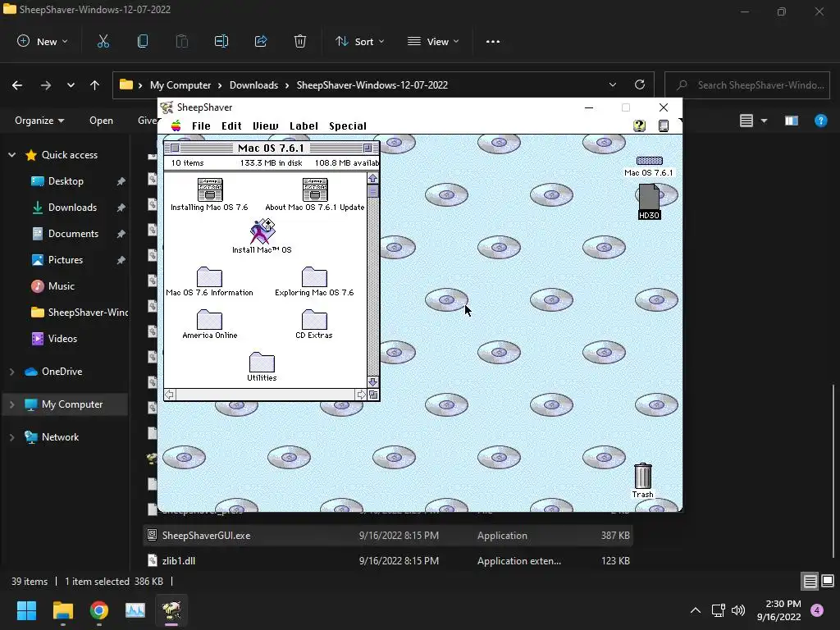Viewport: 840px width, 630px height.
Task: Click the Open button in Explorer command bar
Action: click(101, 121)
